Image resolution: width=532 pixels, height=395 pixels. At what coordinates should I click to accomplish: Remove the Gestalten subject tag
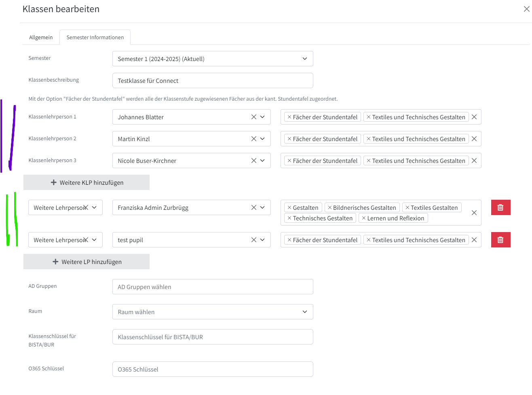(x=289, y=207)
